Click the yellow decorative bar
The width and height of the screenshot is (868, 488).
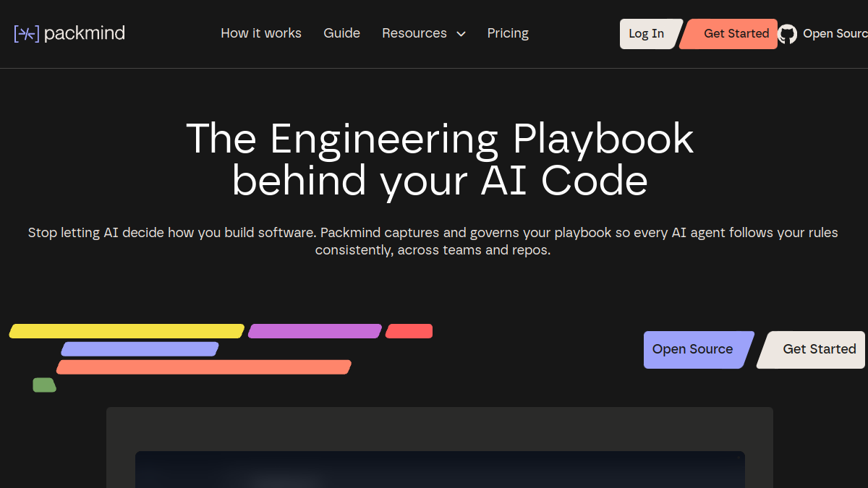pyautogui.click(x=127, y=331)
